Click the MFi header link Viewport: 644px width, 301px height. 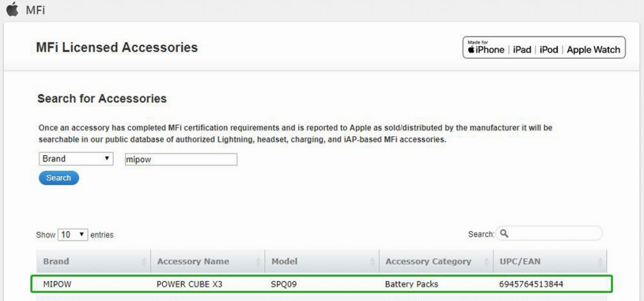click(35, 10)
